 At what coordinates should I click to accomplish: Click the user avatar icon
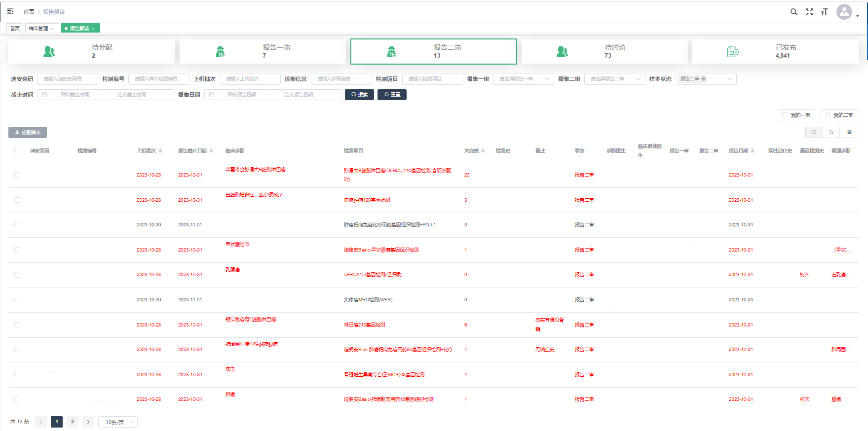(844, 12)
